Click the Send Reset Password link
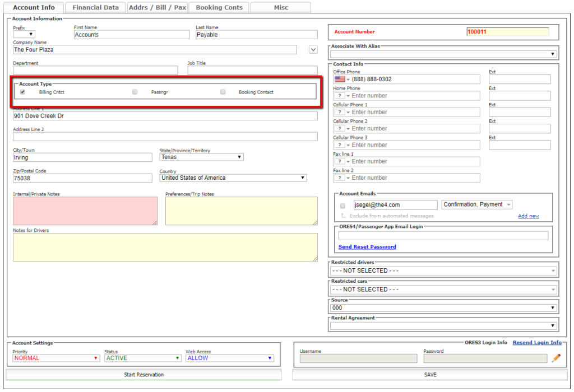The height and width of the screenshot is (392, 574). [367, 247]
